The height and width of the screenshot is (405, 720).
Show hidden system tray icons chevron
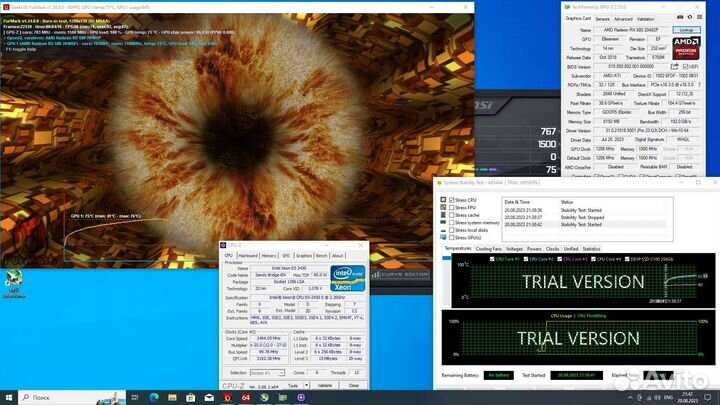click(630, 398)
